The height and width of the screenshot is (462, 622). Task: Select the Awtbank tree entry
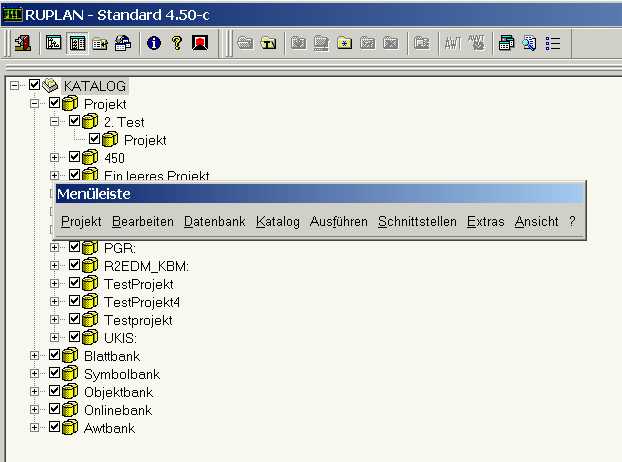tap(109, 428)
